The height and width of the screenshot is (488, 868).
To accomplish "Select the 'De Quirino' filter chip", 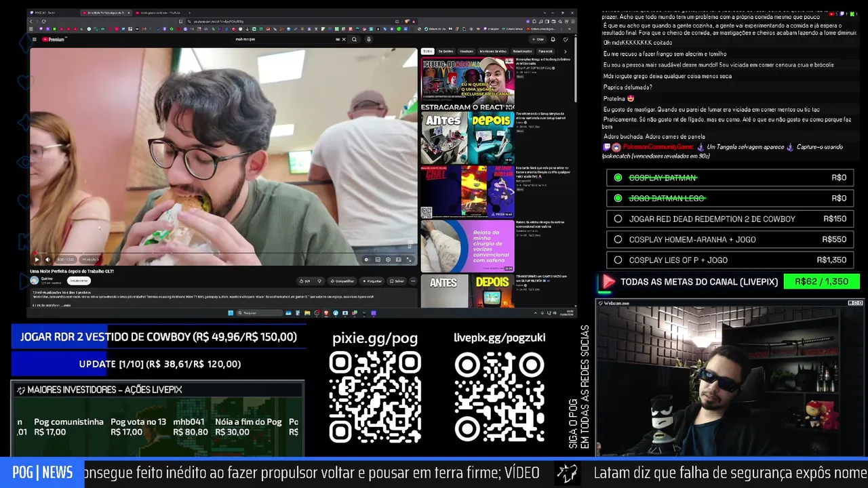I will [x=446, y=51].
